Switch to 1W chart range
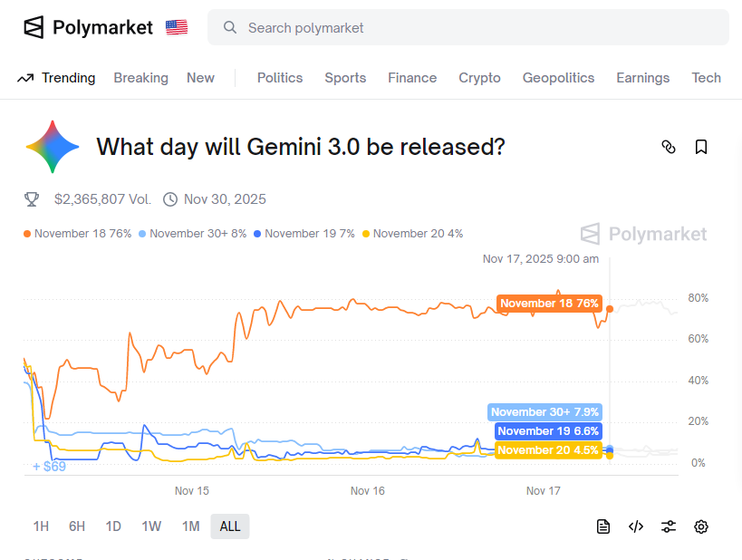This screenshot has height=560, width=742. click(x=151, y=526)
